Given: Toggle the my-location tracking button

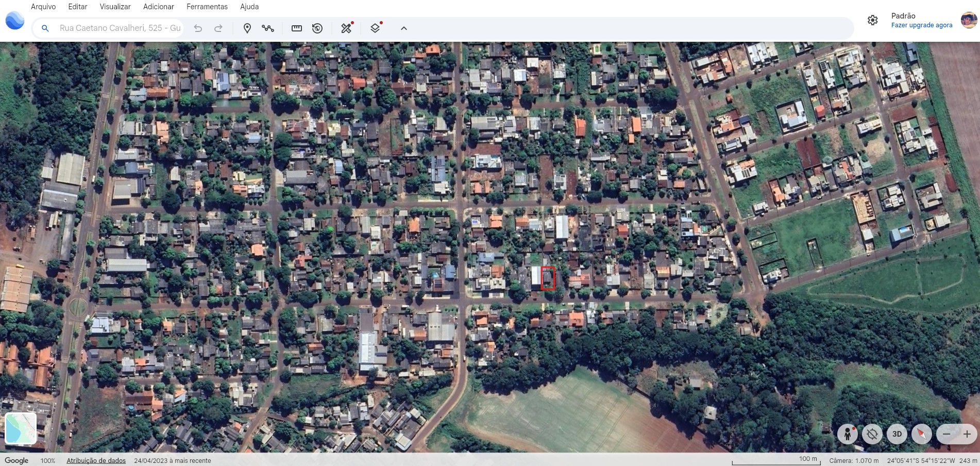Looking at the screenshot, I should (x=872, y=434).
